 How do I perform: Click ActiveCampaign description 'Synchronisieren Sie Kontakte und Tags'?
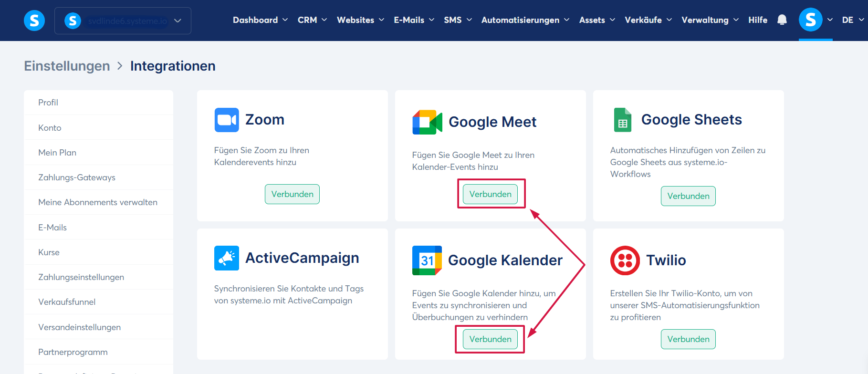pos(289,295)
